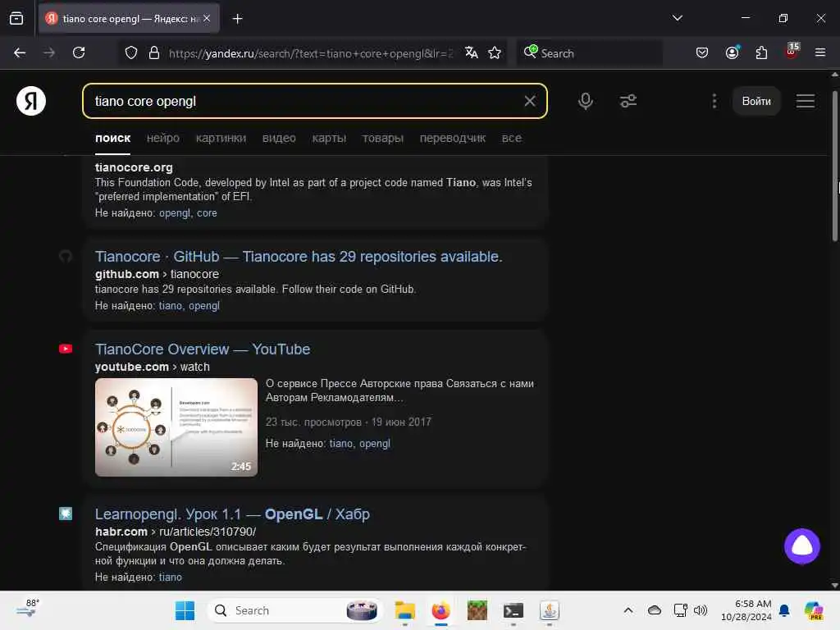Viewport: 840px width, 630px height.
Task: Play the TianoCore Overview video thumbnail
Action: tap(176, 427)
